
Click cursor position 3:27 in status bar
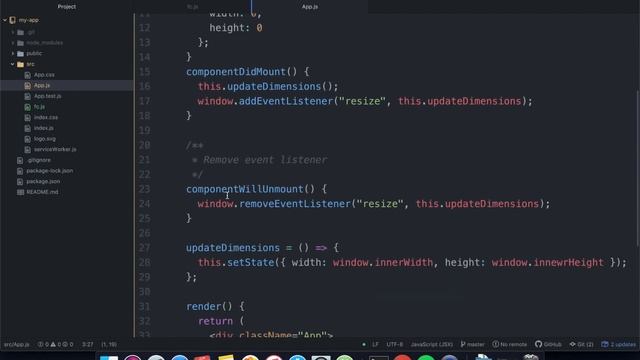click(87, 344)
